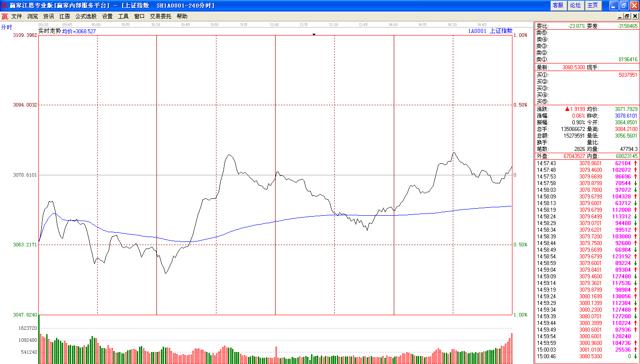The width and height of the screenshot is (640, 364).
Task: Click the 最新 price 3080.5300
Action: click(x=573, y=67)
